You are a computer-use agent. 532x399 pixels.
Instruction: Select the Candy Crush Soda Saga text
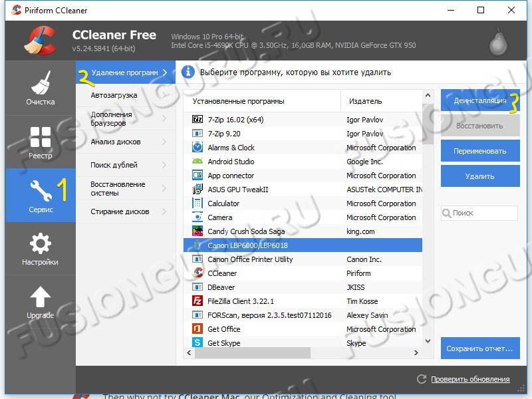[x=246, y=231]
